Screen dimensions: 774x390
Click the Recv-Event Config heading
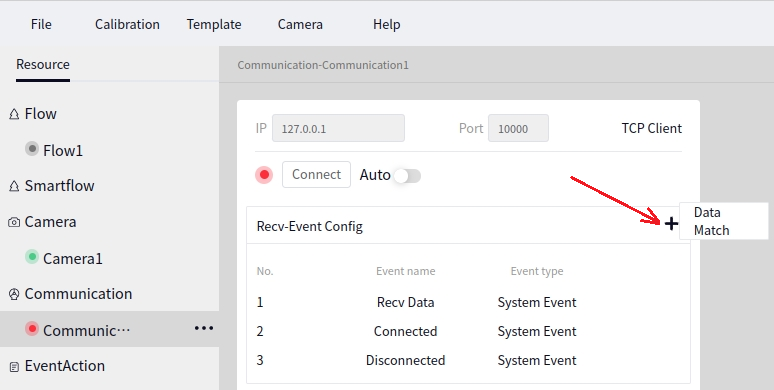[310, 227]
